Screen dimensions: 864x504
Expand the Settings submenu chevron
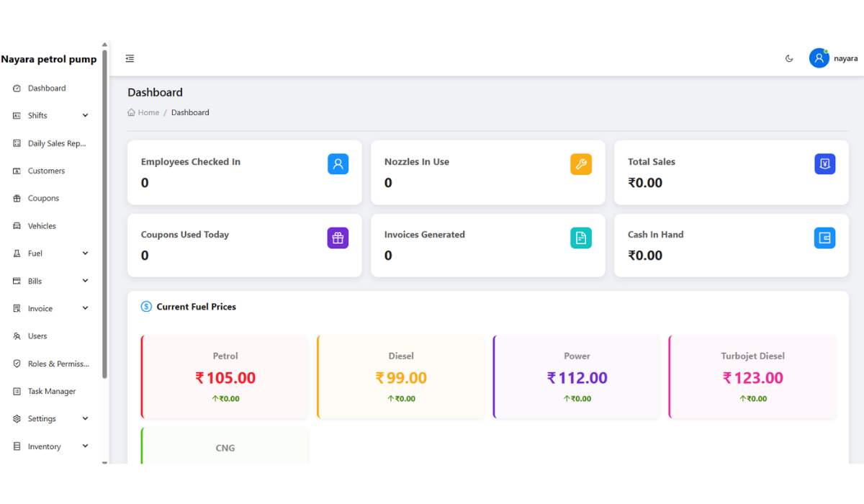pyautogui.click(x=86, y=419)
